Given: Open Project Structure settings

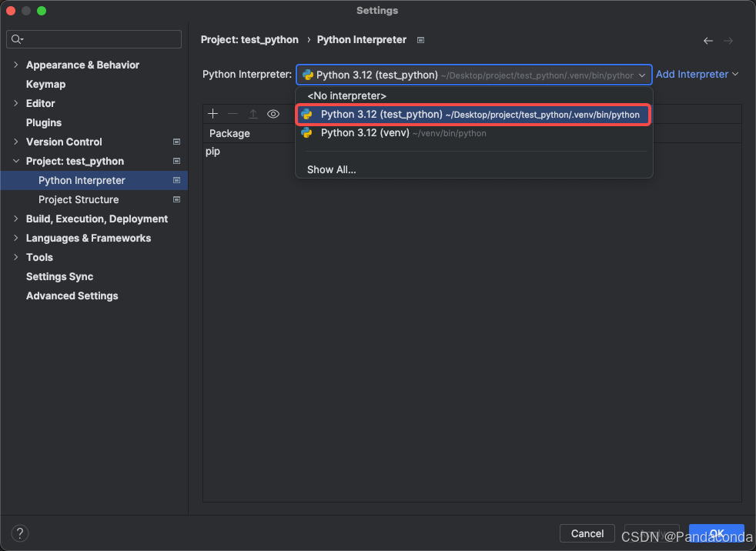Looking at the screenshot, I should point(79,199).
